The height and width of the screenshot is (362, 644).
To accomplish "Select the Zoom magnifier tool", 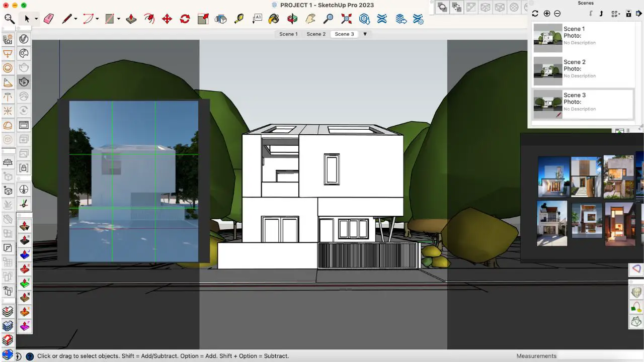I will [x=328, y=19].
